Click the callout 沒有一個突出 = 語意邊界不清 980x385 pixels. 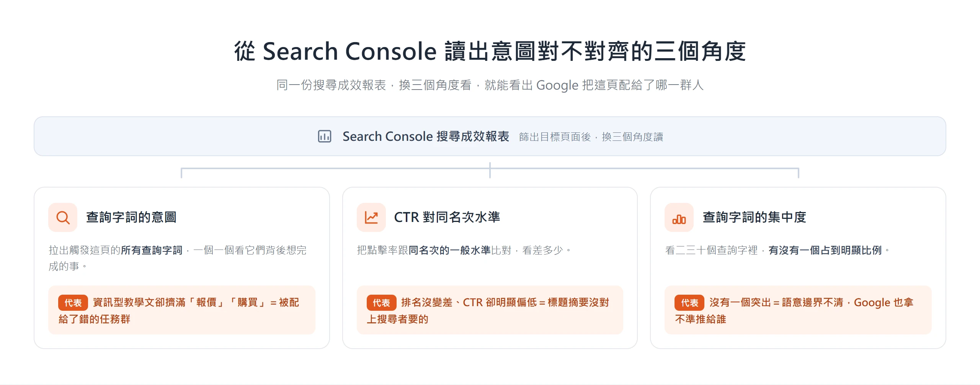click(x=776, y=302)
